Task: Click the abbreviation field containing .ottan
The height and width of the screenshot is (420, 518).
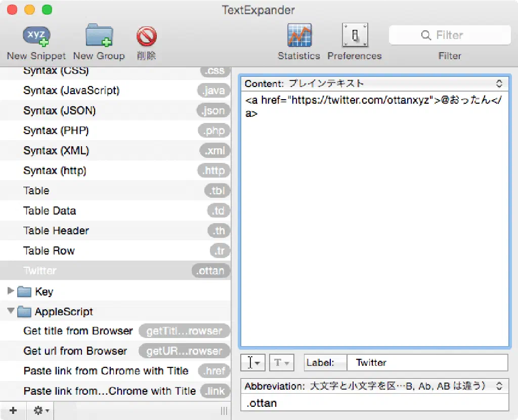Action: point(374,403)
